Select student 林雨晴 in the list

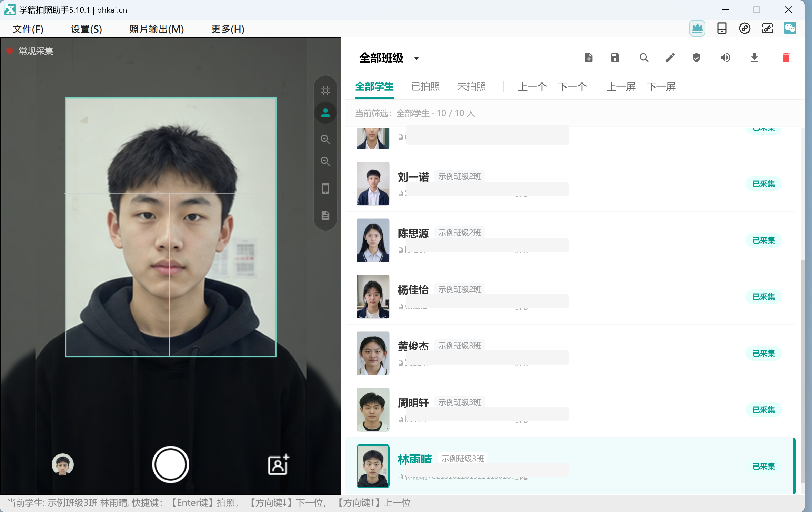click(570, 466)
